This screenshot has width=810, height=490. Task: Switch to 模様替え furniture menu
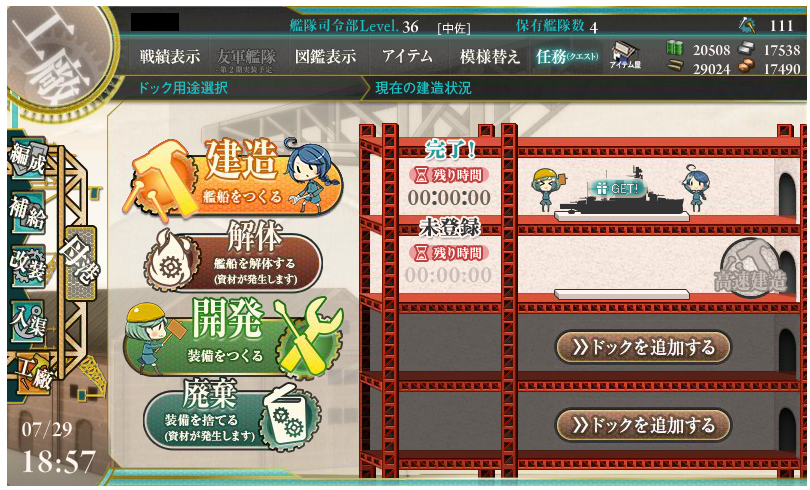pyautogui.click(x=489, y=56)
